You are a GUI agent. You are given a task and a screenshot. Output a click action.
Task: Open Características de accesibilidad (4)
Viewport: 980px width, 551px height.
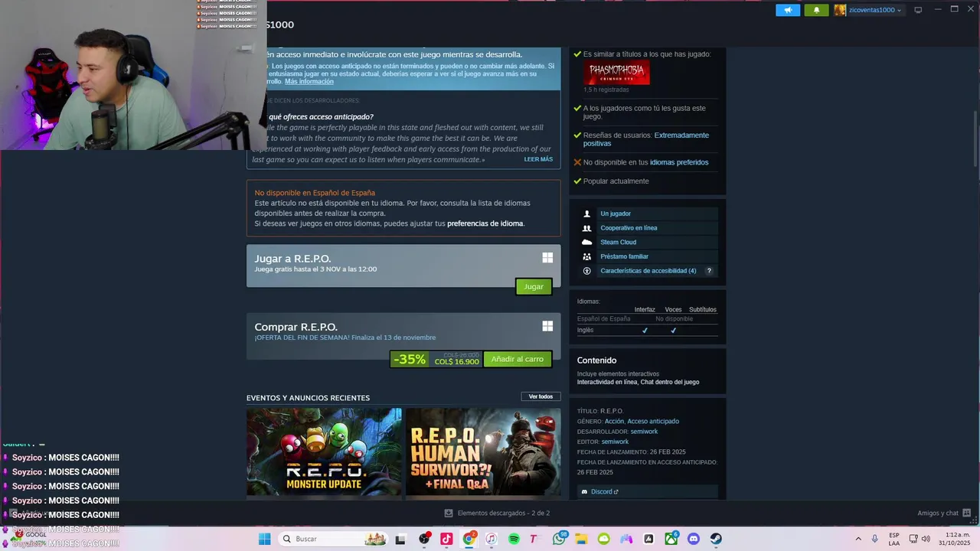(648, 271)
